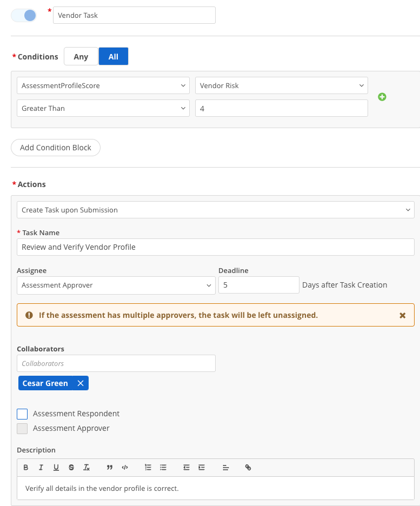Click the Add Condition Block button

(55, 147)
